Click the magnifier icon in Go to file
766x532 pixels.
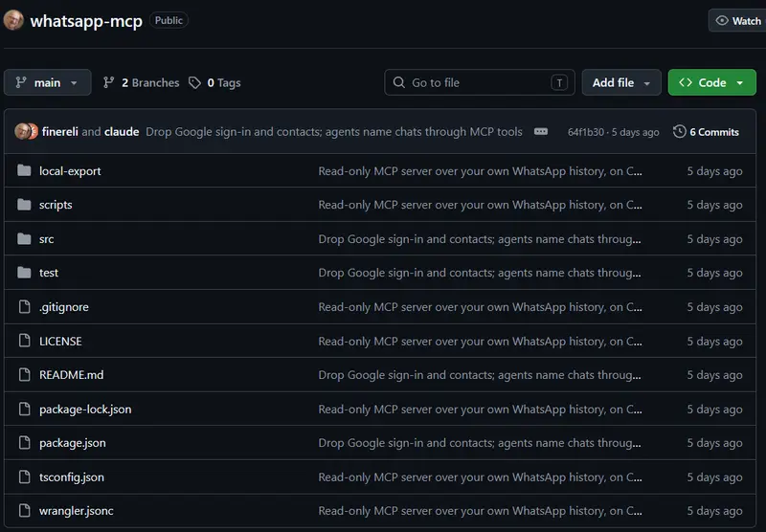pyautogui.click(x=398, y=82)
